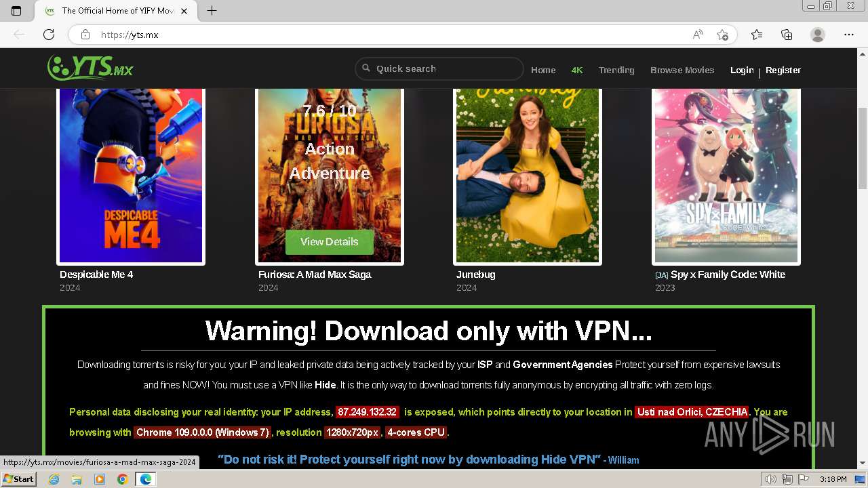Click the YTS.MX logo
The width and height of the screenshot is (868, 488).
(90, 68)
